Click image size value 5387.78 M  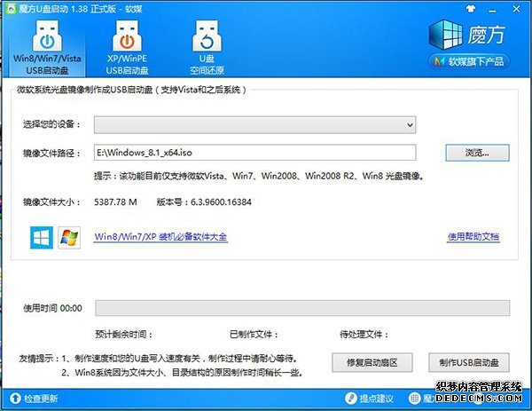click(x=115, y=202)
